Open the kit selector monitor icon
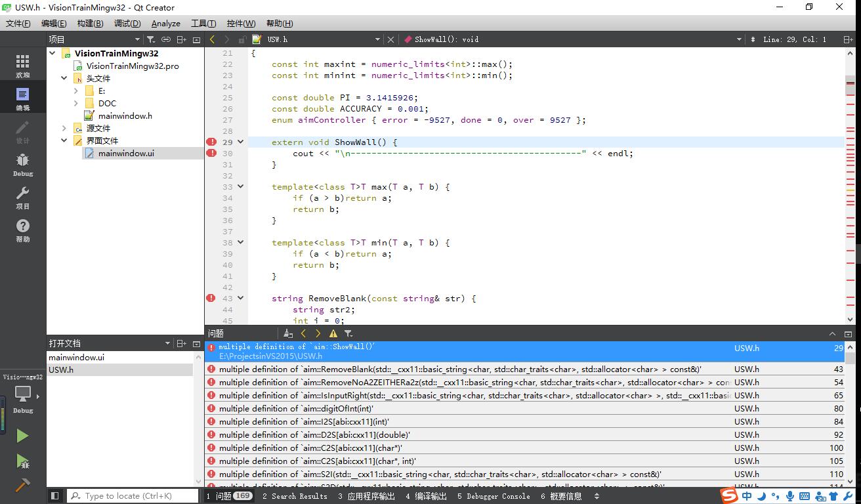 point(23,394)
